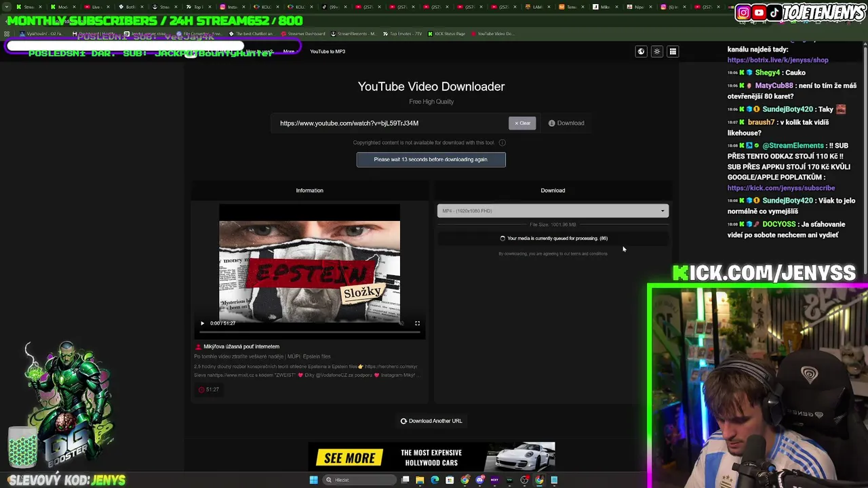This screenshot has height=488, width=868.
Task: Click the info icon beside copyright notice
Action: pyautogui.click(x=502, y=142)
